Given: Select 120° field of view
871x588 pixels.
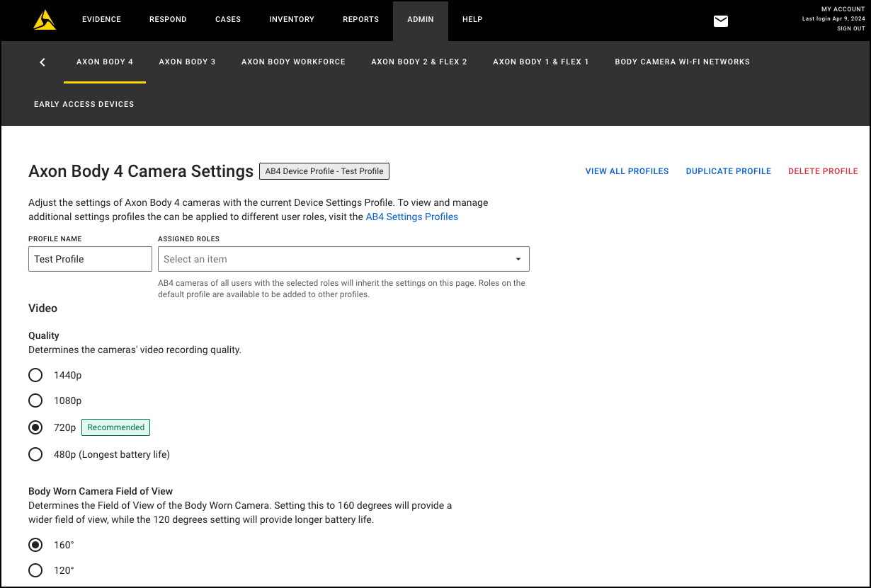Looking at the screenshot, I should (x=35, y=570).
